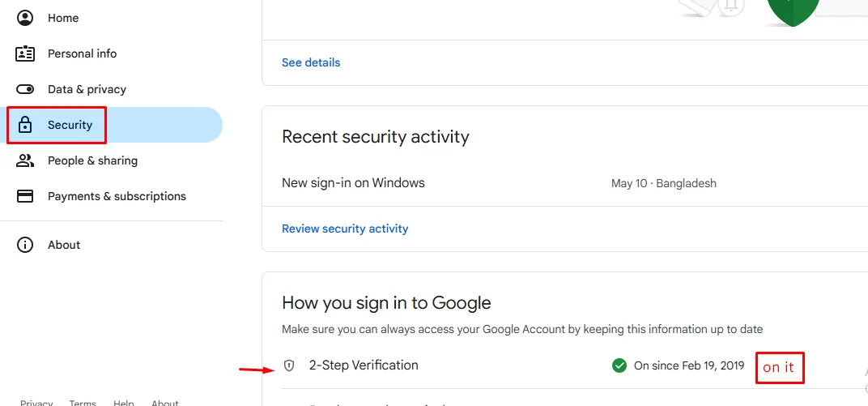Click the Security padlock icon
This screenshot has width=868, height=406.
tap(25, 125)
